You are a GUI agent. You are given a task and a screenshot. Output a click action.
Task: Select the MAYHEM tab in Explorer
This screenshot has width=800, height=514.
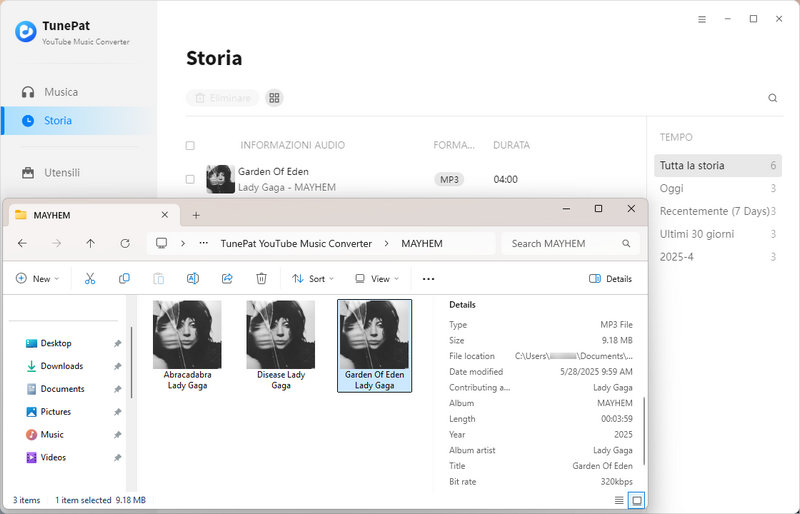point(92,215)
